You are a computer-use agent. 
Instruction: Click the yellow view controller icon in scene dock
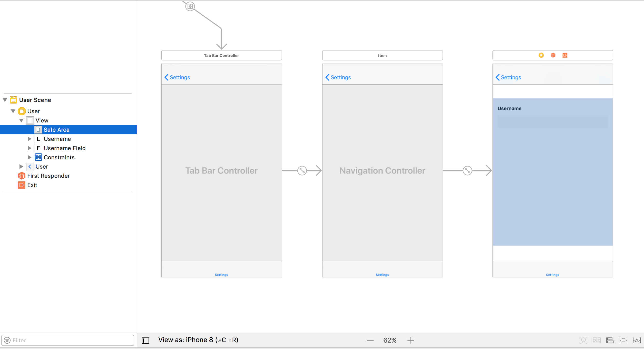[541, 55]
